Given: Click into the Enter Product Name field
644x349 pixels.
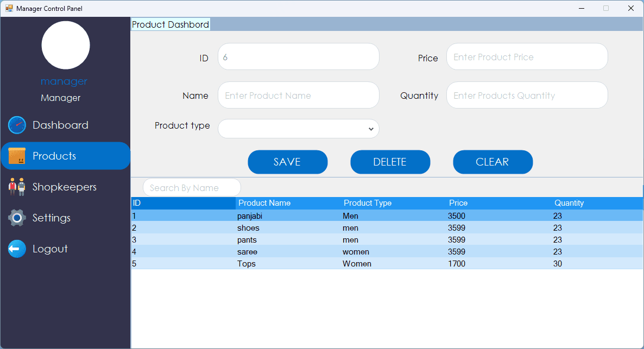Looking at the screenshot, I should click(299, 96).
